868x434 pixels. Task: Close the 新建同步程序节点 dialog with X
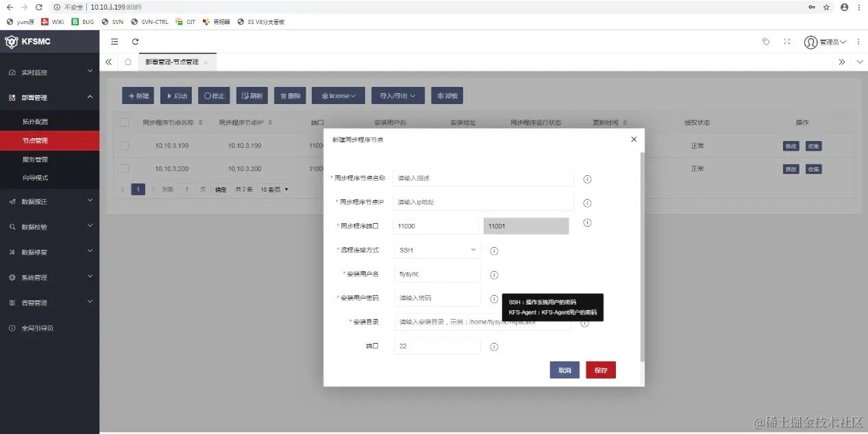pos(634,139)
